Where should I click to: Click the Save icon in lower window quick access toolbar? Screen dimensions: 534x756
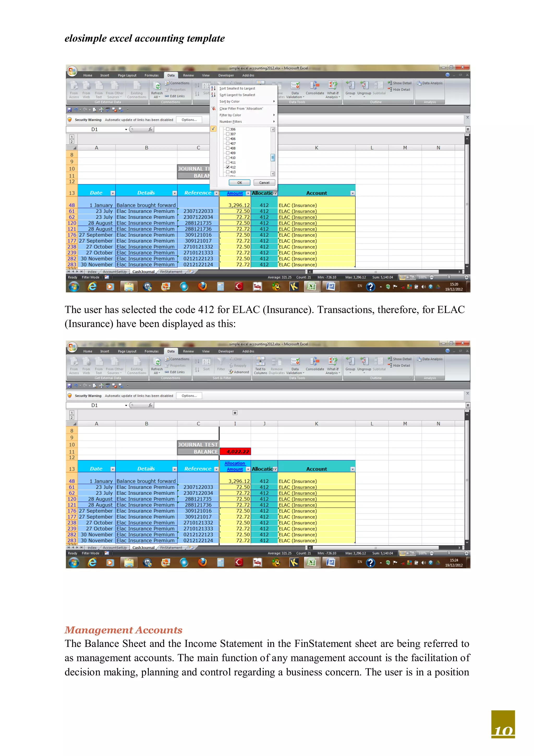69,386
